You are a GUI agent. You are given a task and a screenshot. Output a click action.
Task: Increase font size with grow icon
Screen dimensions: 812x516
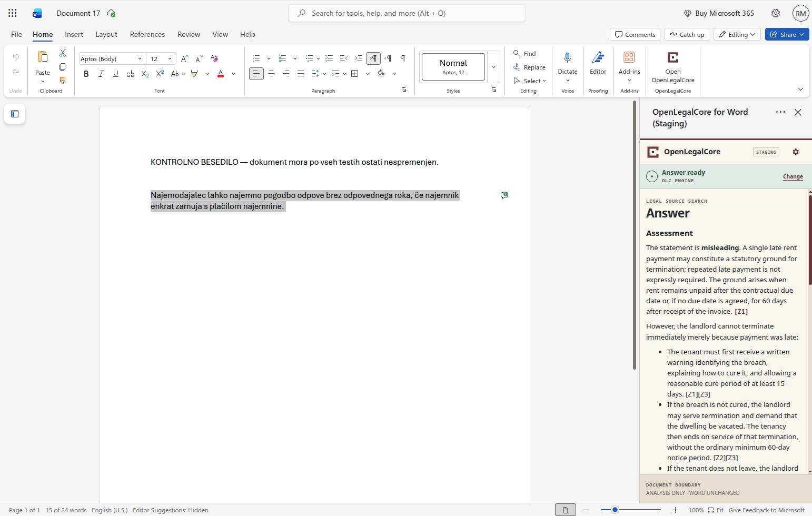pyautogui.click(x=184, y=58)
